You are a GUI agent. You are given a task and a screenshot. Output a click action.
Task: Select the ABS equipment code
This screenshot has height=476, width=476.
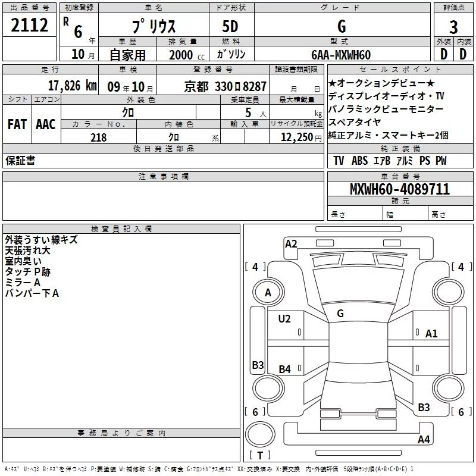pos(359,161)
